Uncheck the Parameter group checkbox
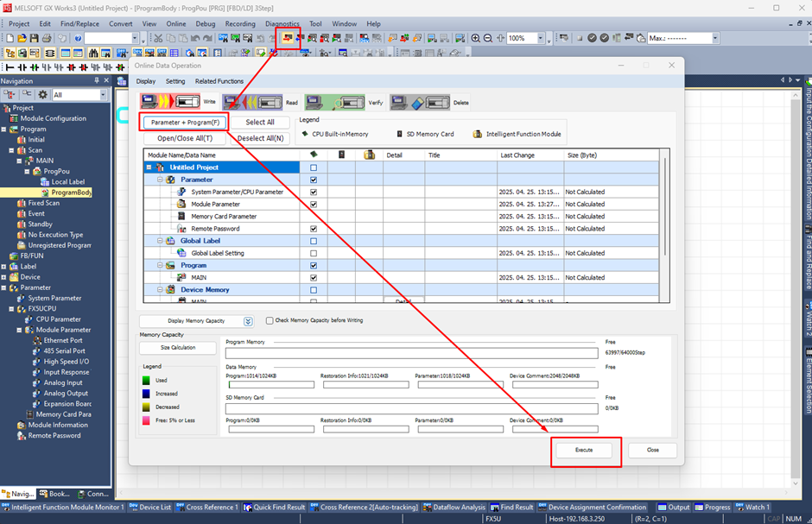 (314, 180)
